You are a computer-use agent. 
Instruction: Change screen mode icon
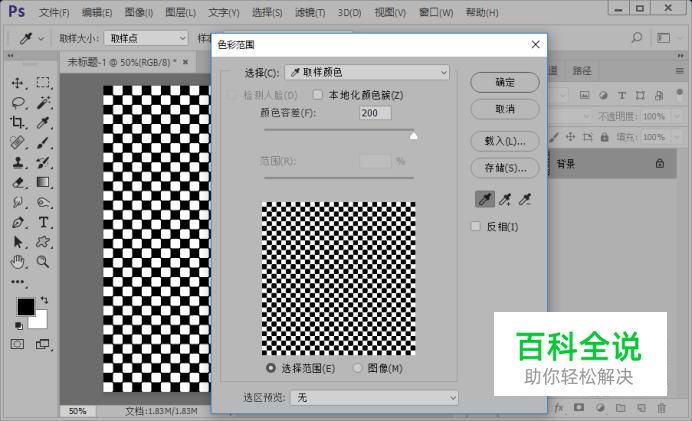[x=42, y=344]
